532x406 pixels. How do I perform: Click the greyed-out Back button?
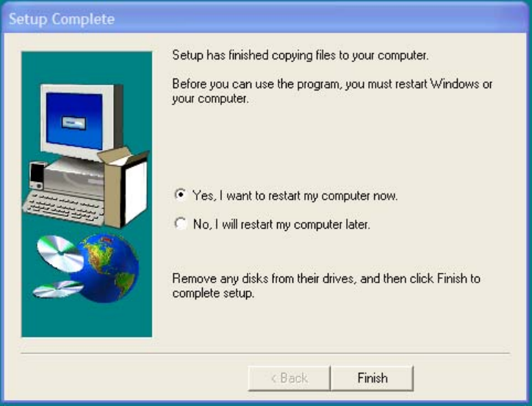[x=289, y=378]
